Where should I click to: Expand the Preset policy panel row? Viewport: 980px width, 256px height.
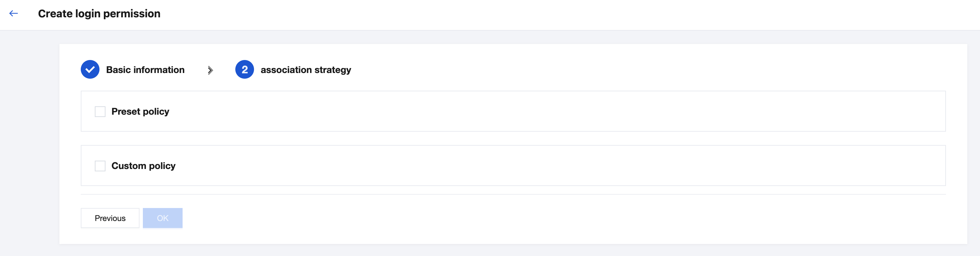(533, 111)
